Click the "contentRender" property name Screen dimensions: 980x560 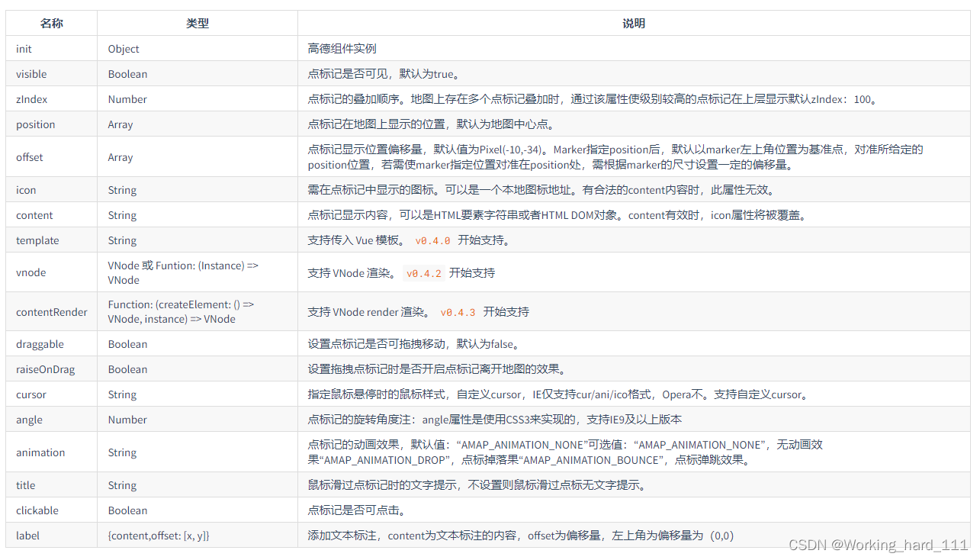pyautogui.click(x=51, y=311)
